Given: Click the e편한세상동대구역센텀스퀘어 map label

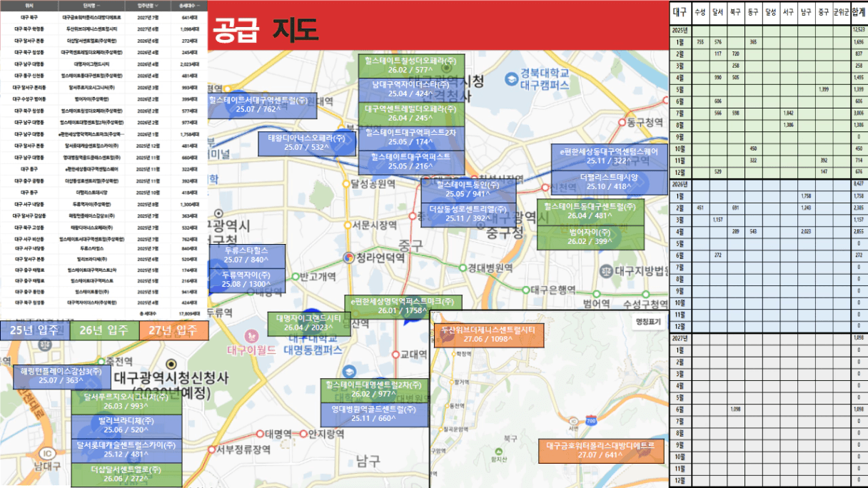Looking at the screenshot, I should (609, 156).
